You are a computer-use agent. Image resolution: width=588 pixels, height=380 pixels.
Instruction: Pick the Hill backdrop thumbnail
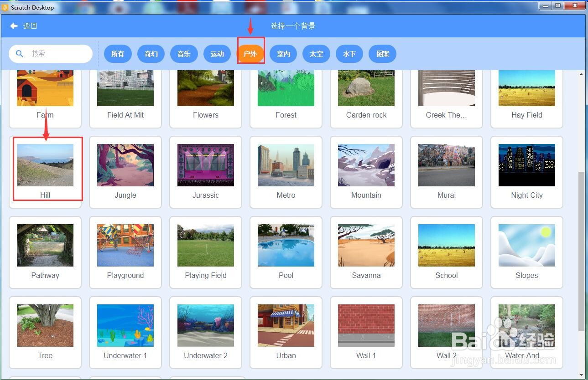(x=45, y=165)
